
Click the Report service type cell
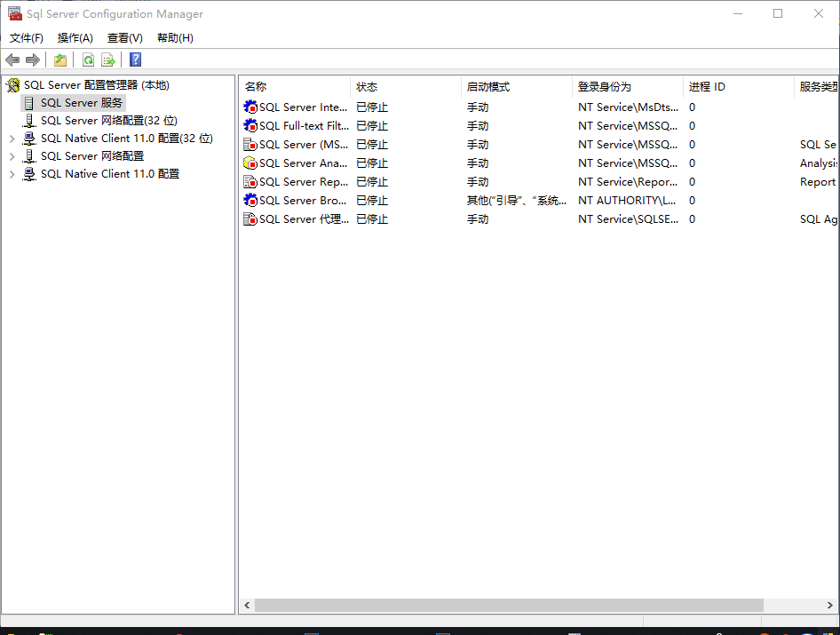818,182
